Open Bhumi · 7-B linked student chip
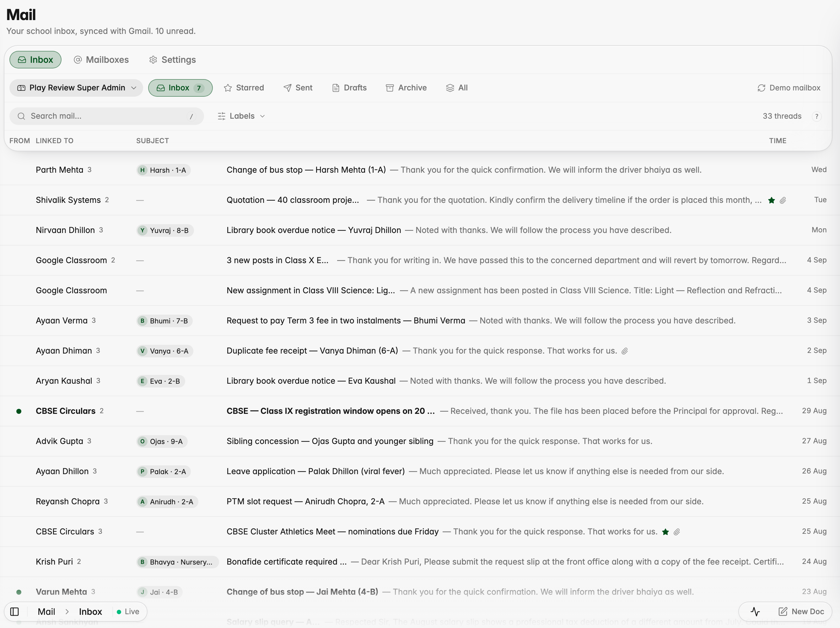This screenshot has width=840, height=628. click(164, 321)
